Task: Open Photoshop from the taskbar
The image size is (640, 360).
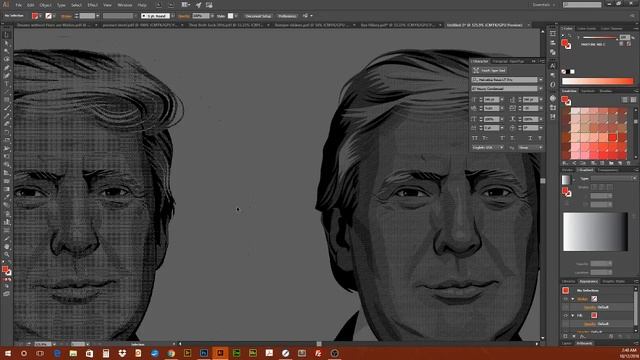Action: [204, 353]
